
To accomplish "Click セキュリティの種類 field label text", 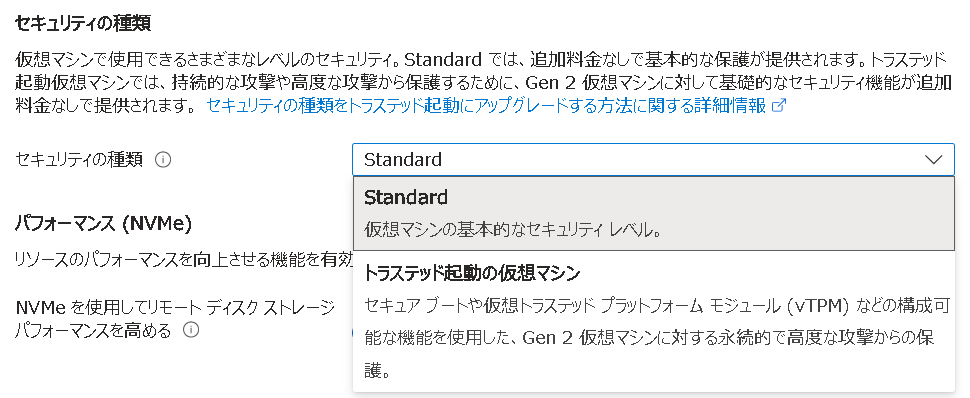I will point(79,160).
